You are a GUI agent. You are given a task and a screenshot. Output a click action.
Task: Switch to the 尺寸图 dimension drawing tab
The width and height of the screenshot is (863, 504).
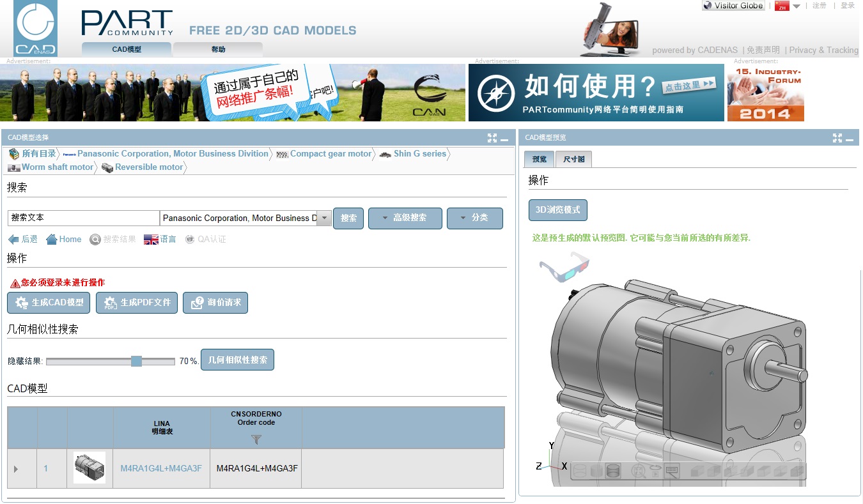(574, 159)
